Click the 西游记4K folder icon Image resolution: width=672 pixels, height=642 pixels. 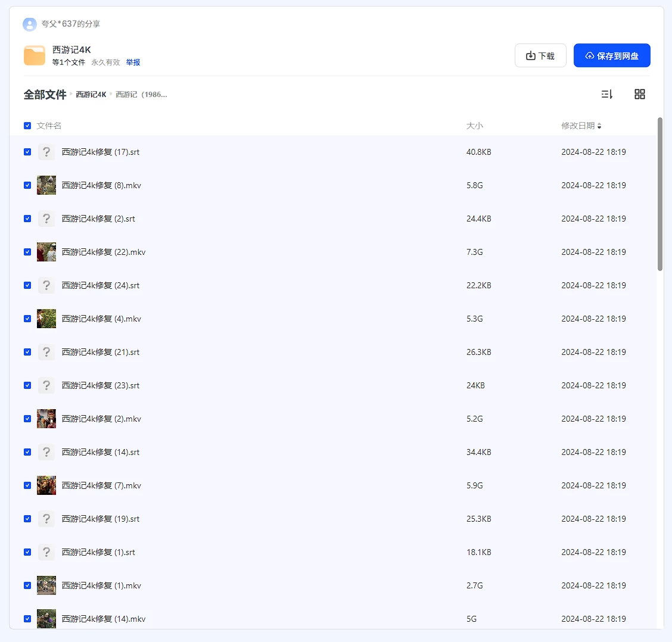(35, 55)
